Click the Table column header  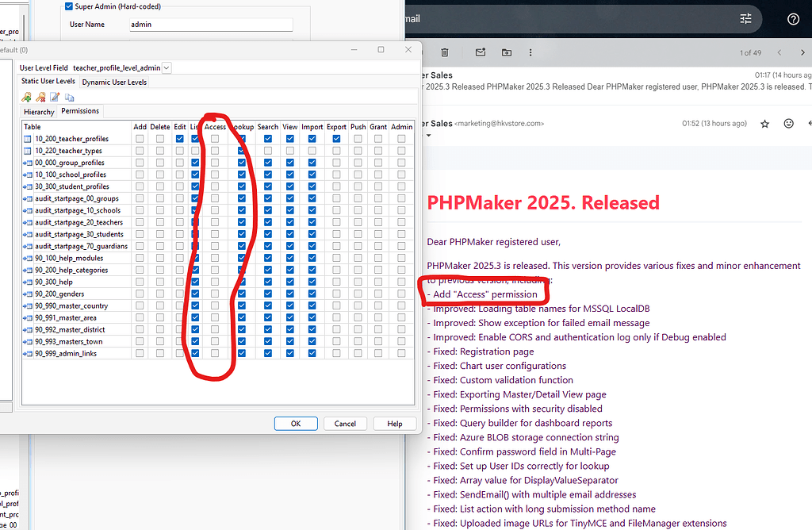tap(76, 127)
